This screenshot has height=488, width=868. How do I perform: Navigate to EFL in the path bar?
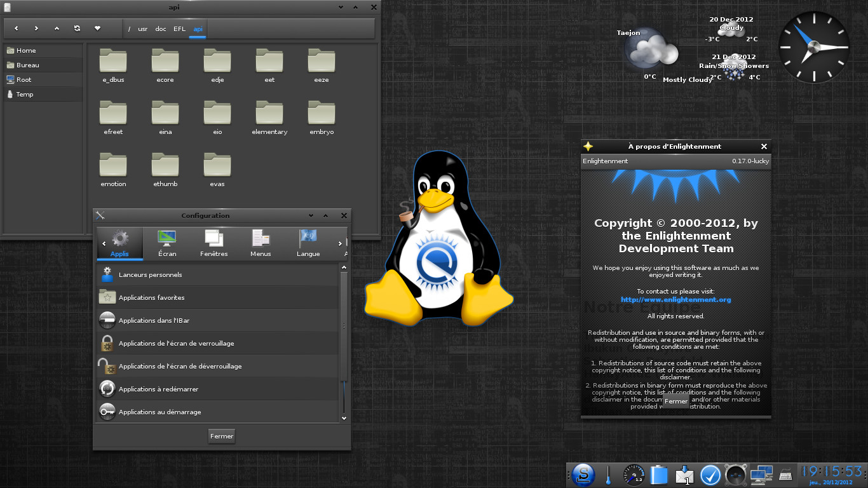[179, 29]
